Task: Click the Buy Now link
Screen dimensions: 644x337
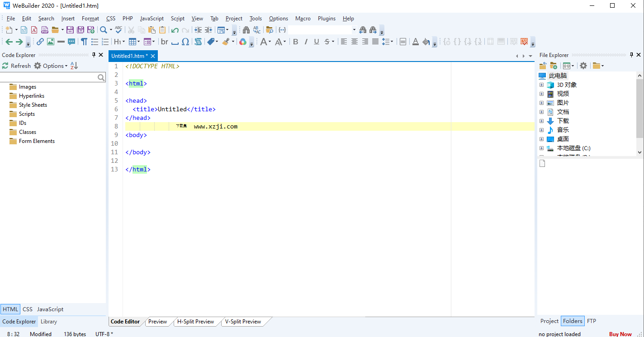Action: 620,334
